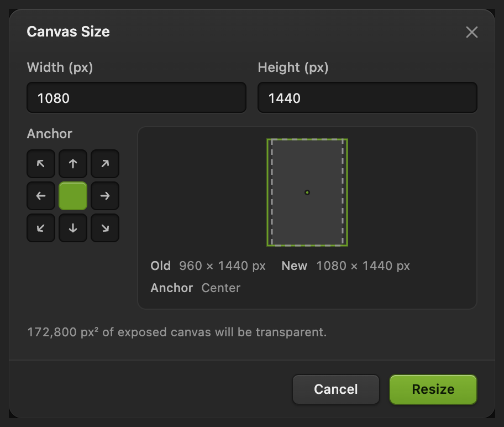Image resolution: width=504 pixels, height=427 pixels.
Task: Click the Width (px) label
Action: [x=60, y=67]
